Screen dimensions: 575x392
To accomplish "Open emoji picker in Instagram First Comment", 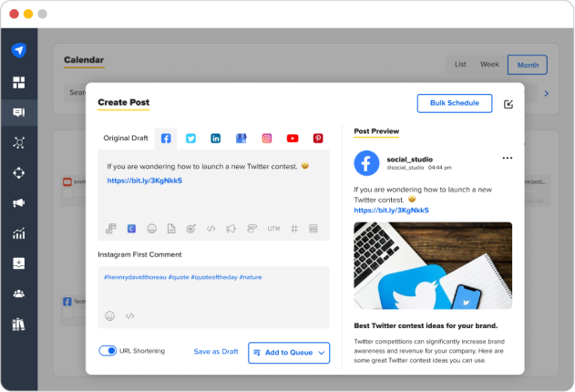I will coord(109,316).
